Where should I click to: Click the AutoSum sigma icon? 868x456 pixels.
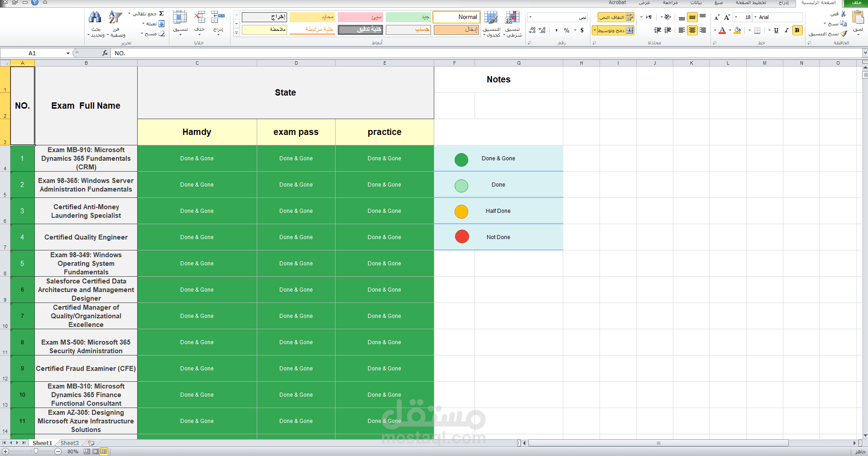[161, 14]
